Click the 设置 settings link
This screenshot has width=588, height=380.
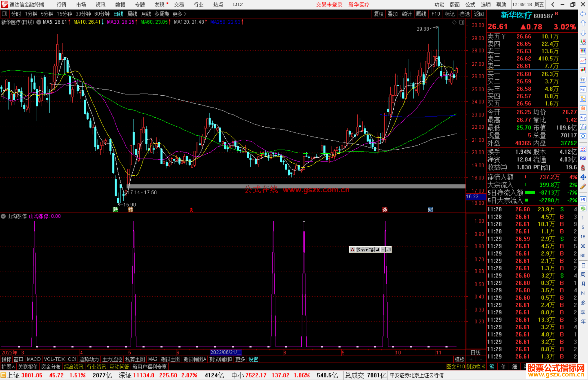click(x=253, y=359)
